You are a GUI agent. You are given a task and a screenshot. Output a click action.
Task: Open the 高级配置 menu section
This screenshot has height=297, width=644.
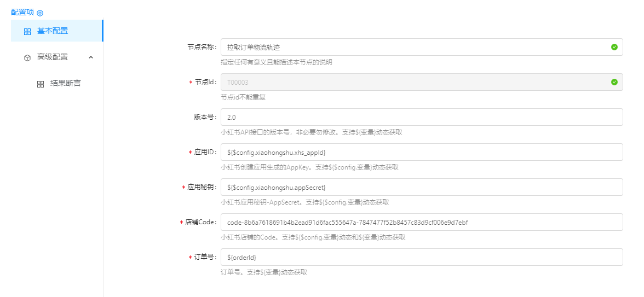coord(53,57)
